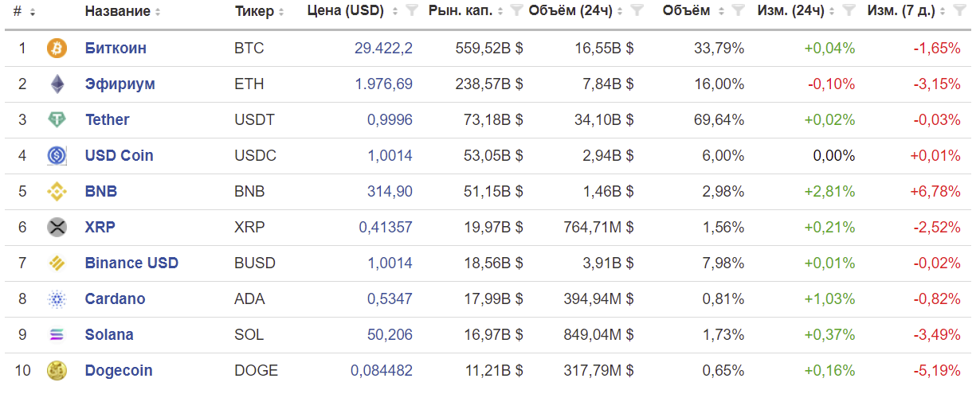Click market cap value 559,52B $
The width and height of the screenshot is (980, 394).
(489, 49)
